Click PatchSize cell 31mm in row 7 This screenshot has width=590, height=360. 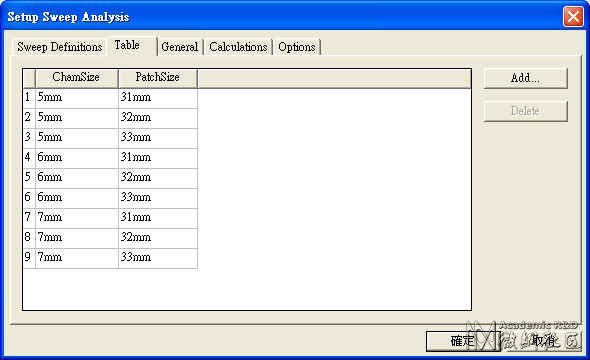click(158, 218)
